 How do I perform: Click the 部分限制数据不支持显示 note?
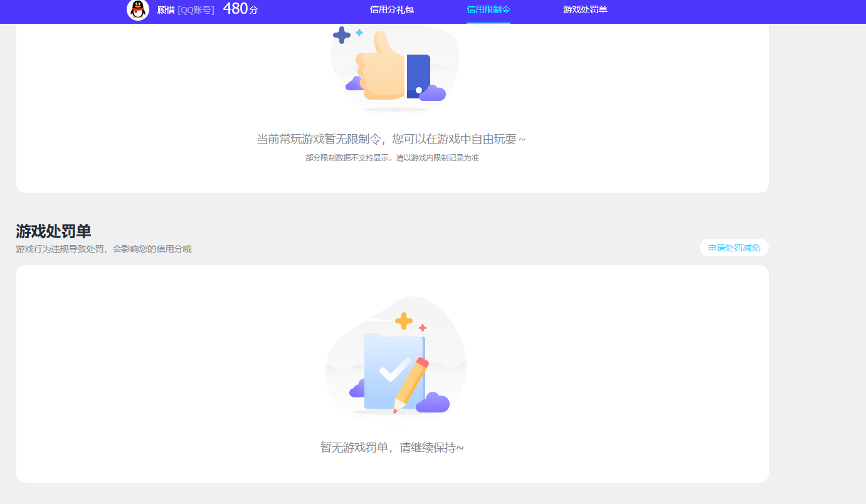click(x=393, y=158)
